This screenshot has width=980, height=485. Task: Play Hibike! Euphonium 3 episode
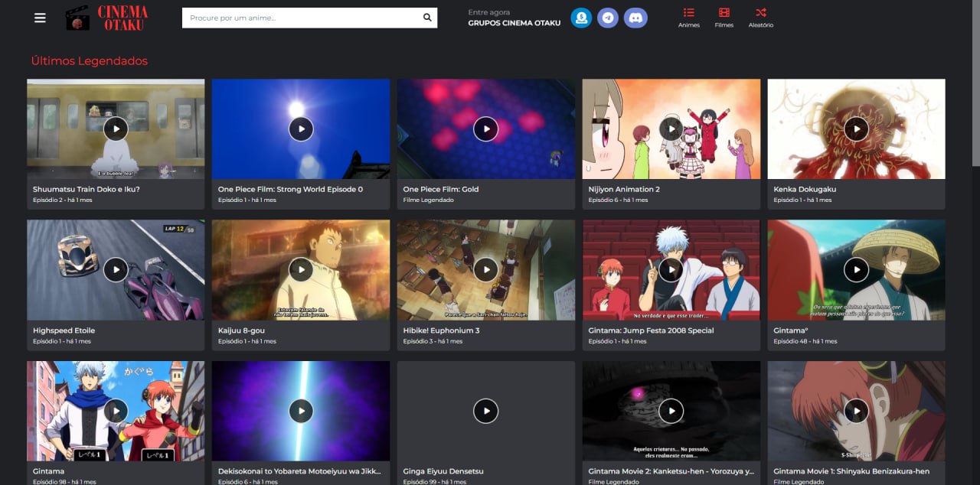[x=486, y=269]
